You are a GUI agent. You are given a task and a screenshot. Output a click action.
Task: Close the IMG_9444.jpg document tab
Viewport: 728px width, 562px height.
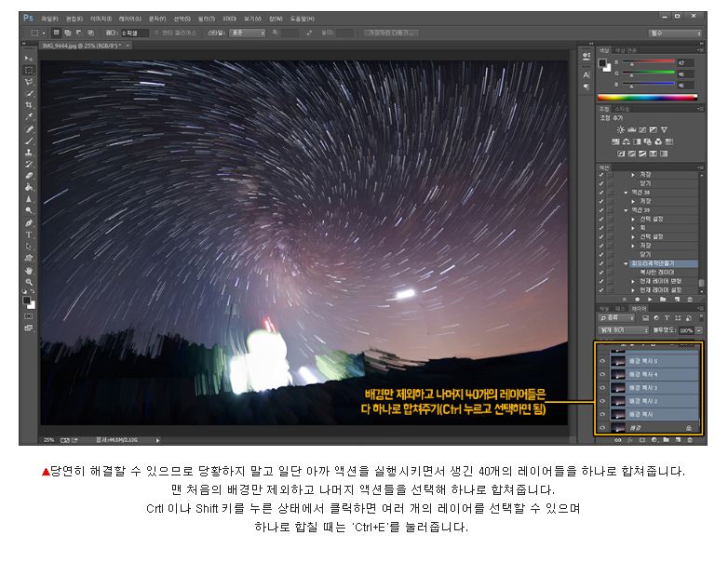128,46
